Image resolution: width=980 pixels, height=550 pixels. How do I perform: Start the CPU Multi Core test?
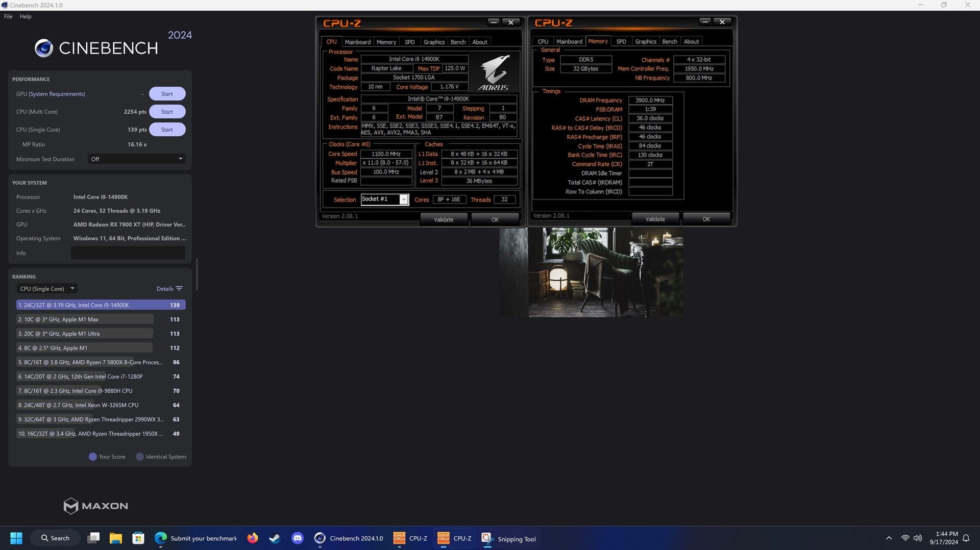(x=167, y=112)
